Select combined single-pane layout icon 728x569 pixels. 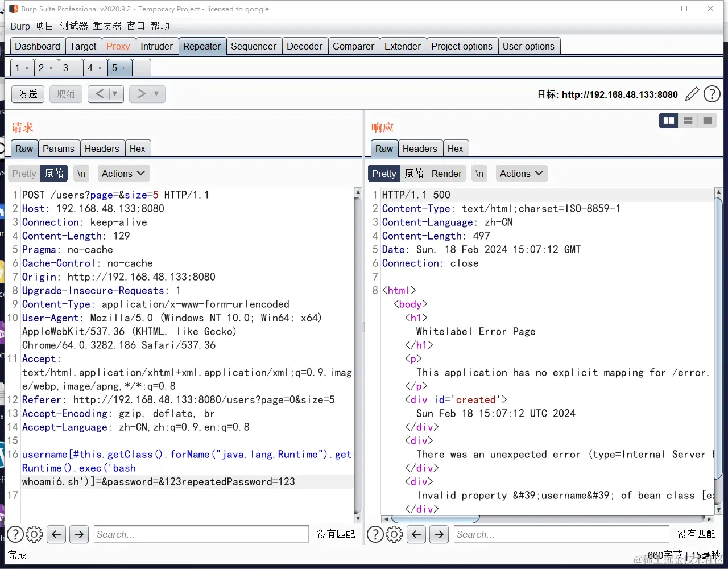click(708, 121)
